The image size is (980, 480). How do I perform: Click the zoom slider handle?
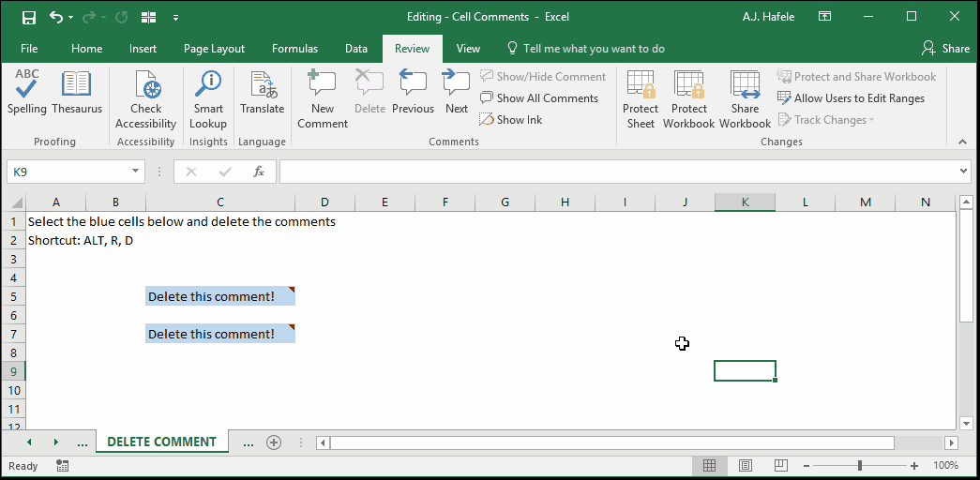(x=861, y=466)
